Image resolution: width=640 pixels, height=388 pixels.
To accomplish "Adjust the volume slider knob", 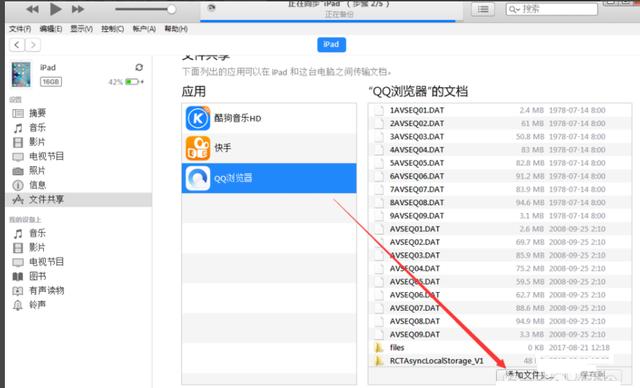I will [x=171, y=9].
